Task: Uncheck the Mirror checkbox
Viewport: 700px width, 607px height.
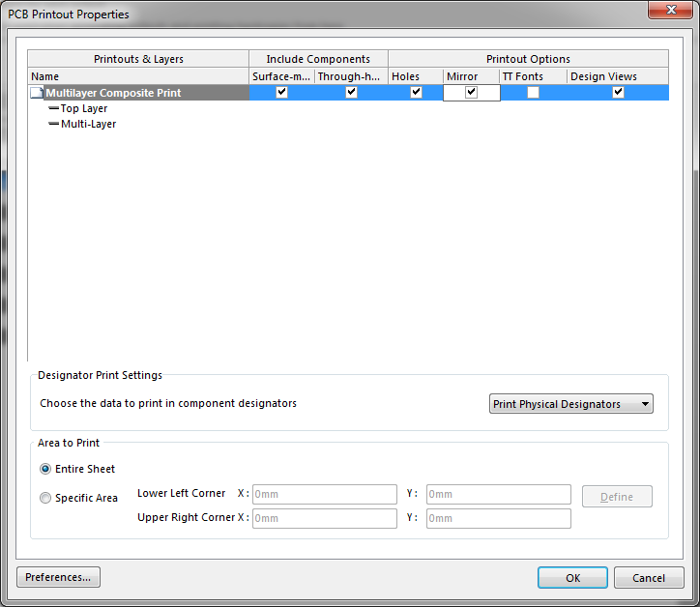Action: (471, 93)
